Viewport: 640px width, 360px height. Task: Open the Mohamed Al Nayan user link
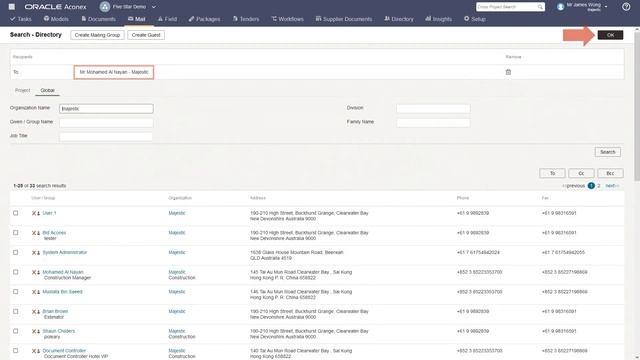click(63, 272)
